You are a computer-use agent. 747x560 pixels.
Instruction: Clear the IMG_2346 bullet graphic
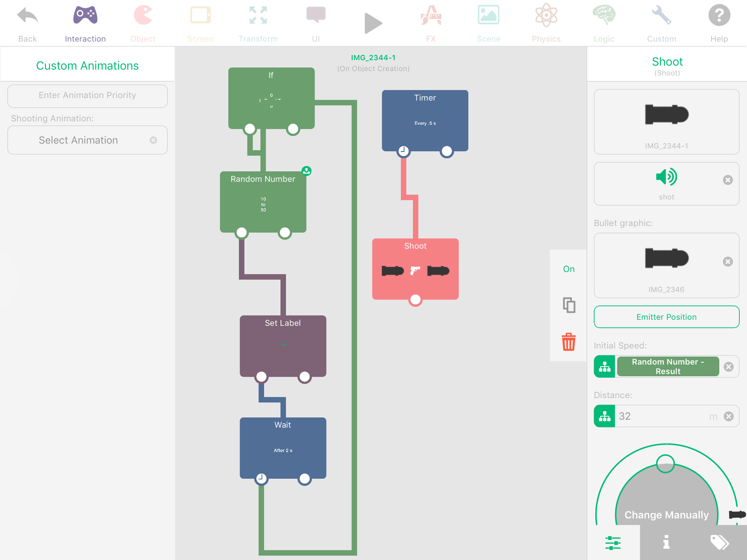(728, 262)
